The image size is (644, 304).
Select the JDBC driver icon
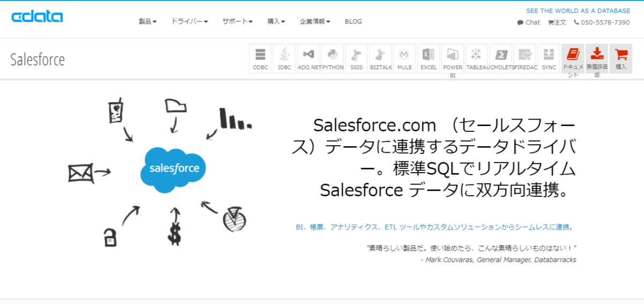[x=284, y=58]
